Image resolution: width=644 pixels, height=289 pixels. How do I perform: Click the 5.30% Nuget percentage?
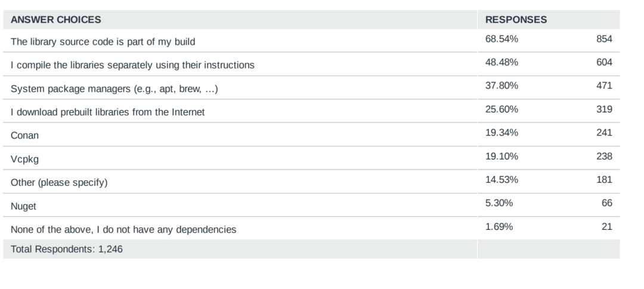coord(499,203)
